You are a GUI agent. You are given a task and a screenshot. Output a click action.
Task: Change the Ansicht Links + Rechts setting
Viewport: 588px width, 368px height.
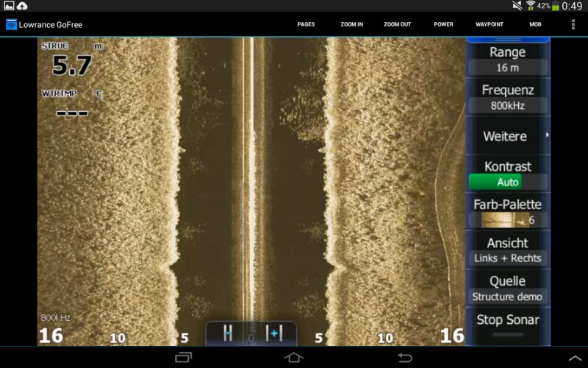(507, 258)
